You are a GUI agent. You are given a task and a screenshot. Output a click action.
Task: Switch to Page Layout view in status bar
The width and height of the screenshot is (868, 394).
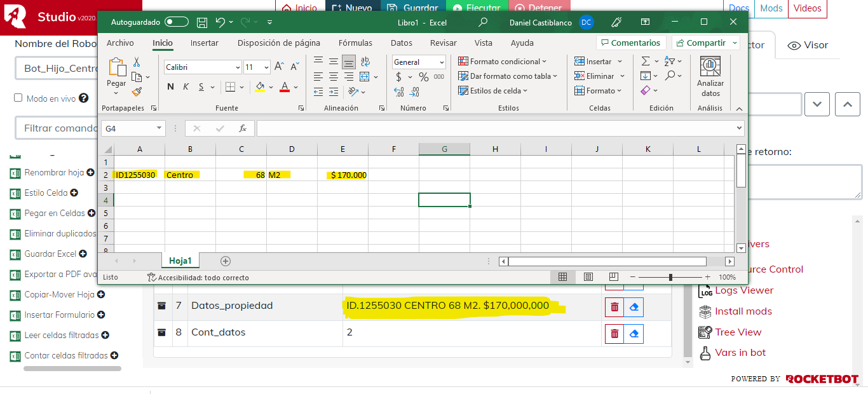coord(588,277)
